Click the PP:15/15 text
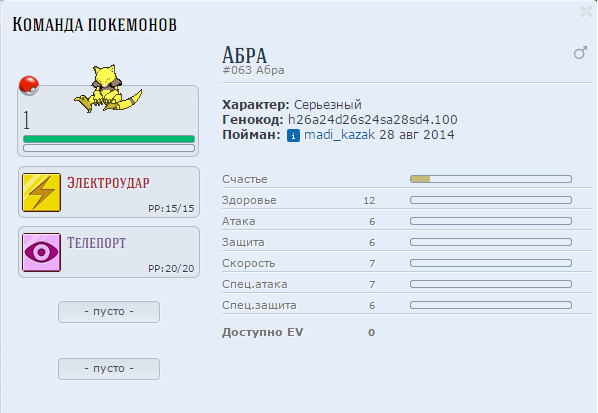Image resolution: width=598 pixels, height=413 pixels. [171, 209]
